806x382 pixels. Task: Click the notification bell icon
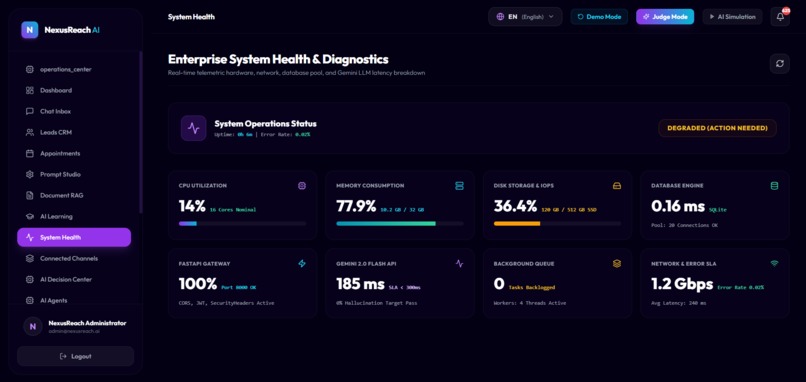(780, 17)
